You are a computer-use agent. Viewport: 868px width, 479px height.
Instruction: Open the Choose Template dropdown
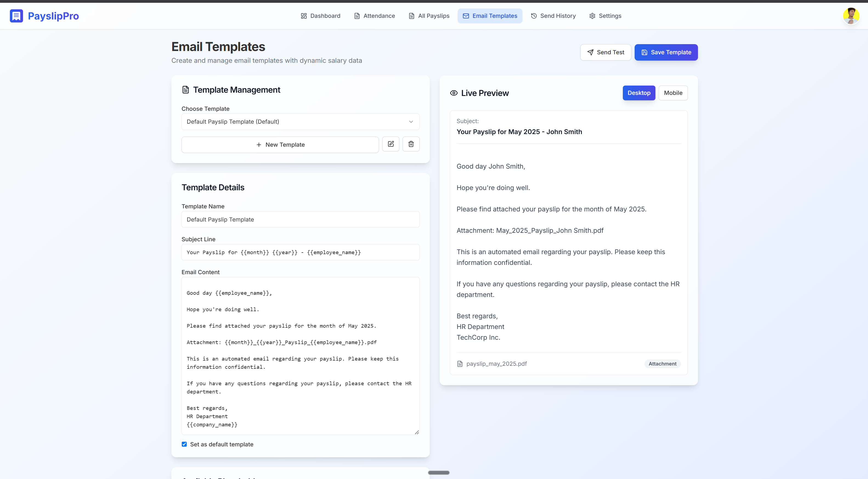300,122
